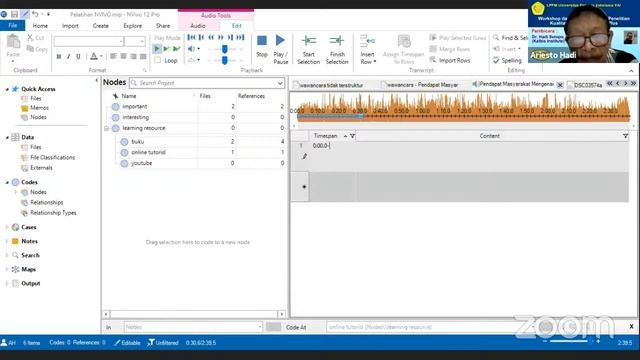This screenshot has height=360, width=640.
Task: Open the Search section
Action: click(30, 255)
